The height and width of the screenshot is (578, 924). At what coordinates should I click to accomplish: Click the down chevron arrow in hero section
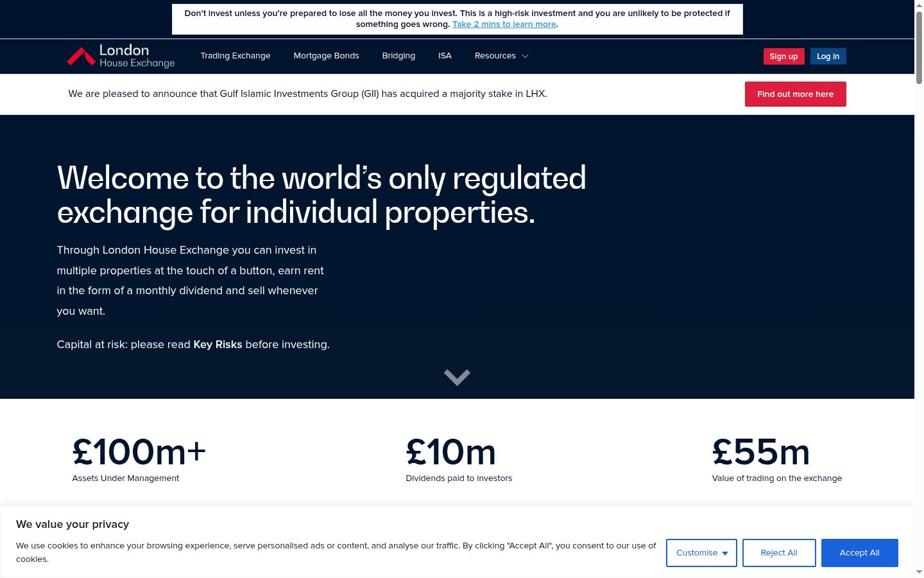[457, 377]
